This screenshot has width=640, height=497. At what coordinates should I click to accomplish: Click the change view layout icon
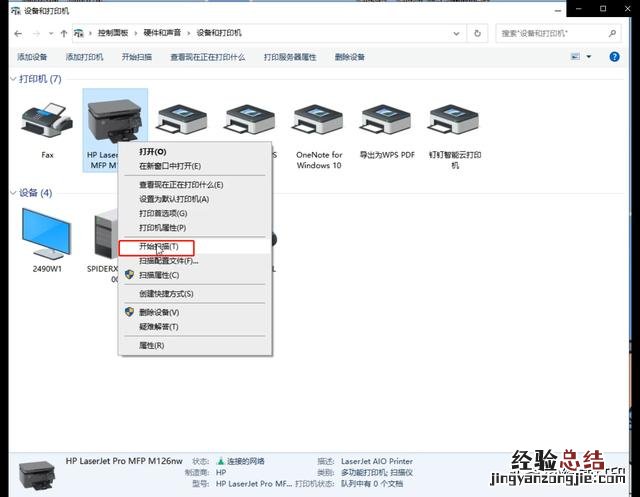(576, 57)
